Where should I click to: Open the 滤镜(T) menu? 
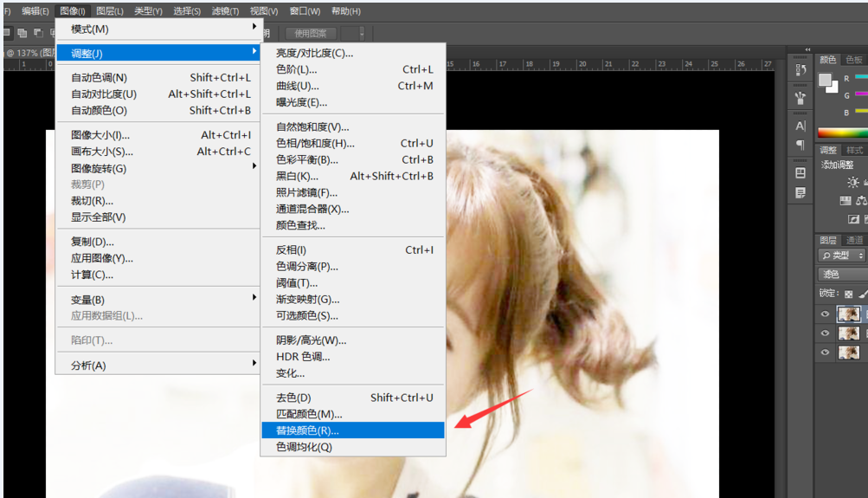click(x=225, y=11)
